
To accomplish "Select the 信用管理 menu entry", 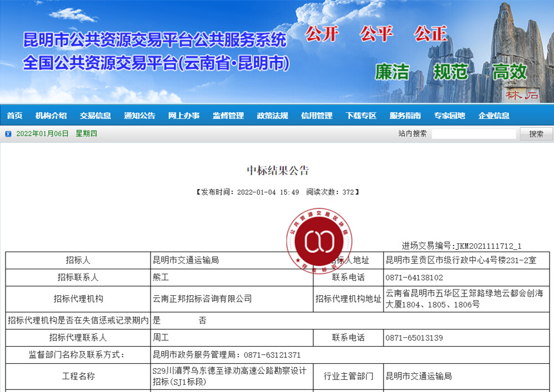I will pos(317,116).
